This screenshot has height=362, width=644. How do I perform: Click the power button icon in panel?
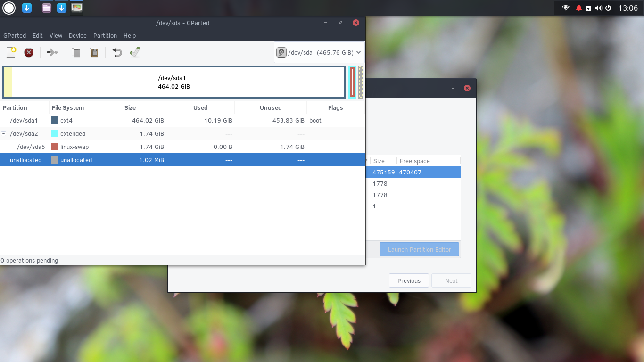pos(608,8)
